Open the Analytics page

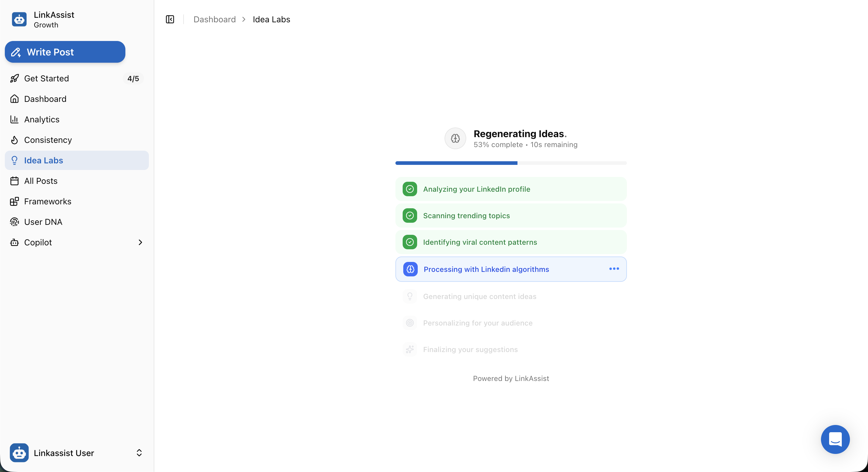point(77,120)
